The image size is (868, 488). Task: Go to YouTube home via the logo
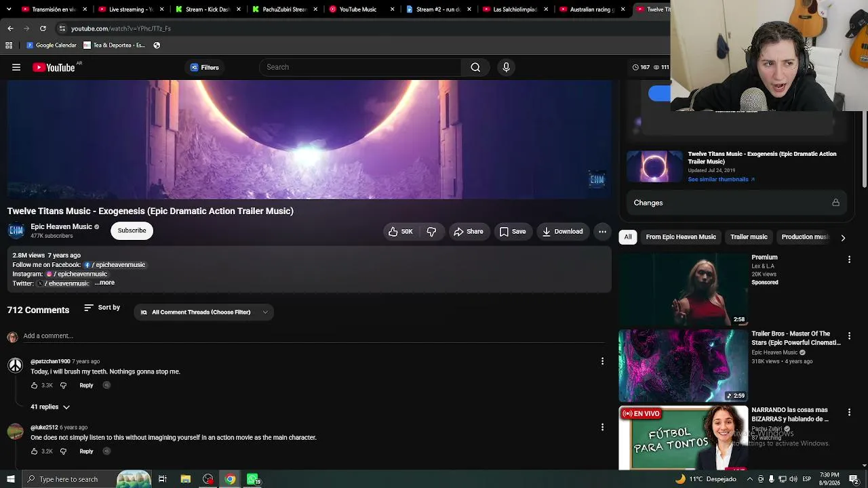(x=54, y=67)
